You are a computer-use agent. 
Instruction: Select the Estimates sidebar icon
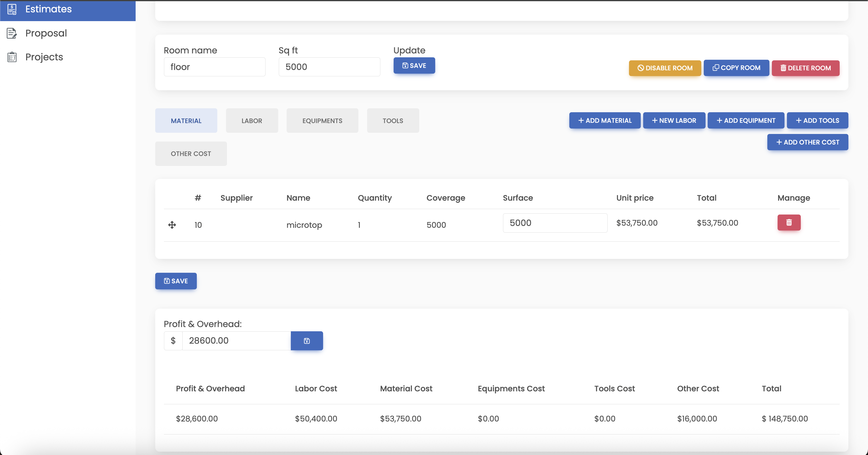tap(12, 9)
